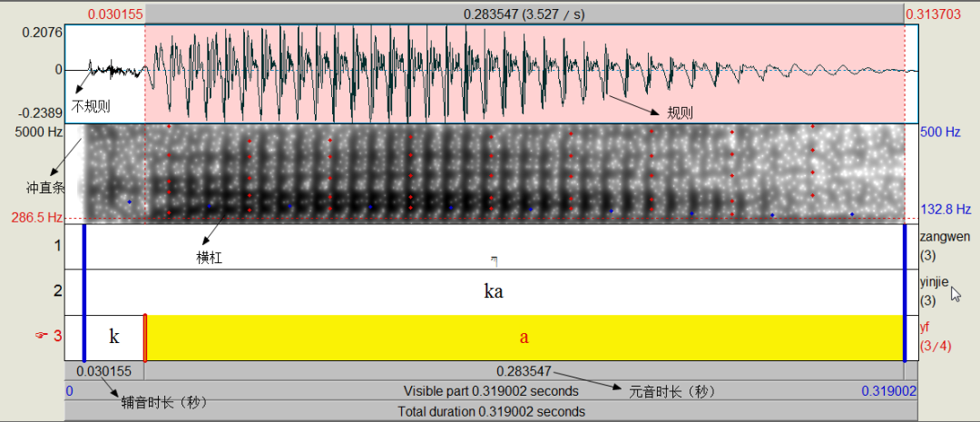Screen dimensions: 980x422
Task: Click the blue start boundary on tier 1
Action: pos(83,247)
